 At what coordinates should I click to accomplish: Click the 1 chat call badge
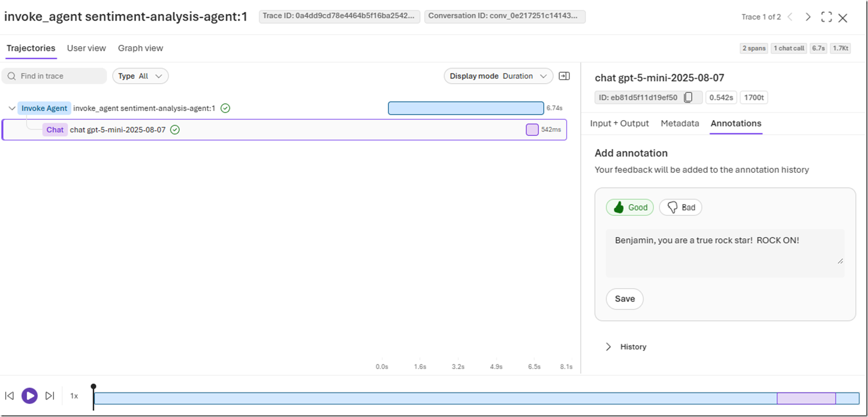789,48
